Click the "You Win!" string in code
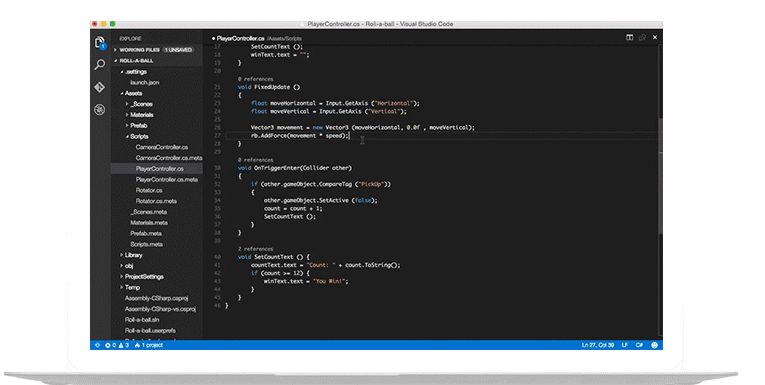The width and height of the screenshot is (765, 385). tap(329, 281)
